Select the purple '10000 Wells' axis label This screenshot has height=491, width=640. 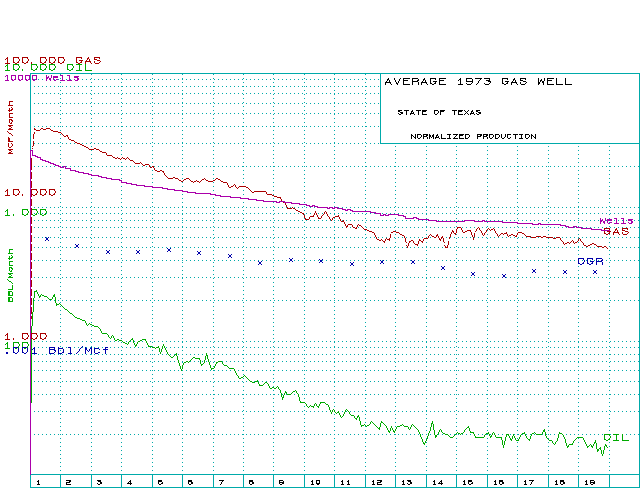pyautogui.click(x=42, y=77)
